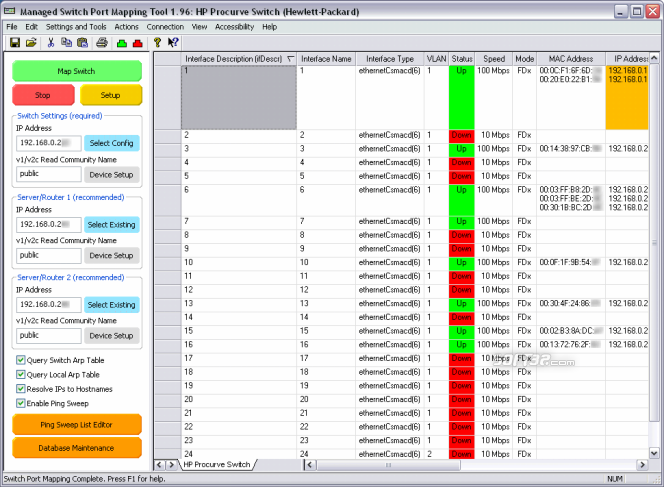Open the File menu
The image size is (664, 487).
click(x=12, y=27)
